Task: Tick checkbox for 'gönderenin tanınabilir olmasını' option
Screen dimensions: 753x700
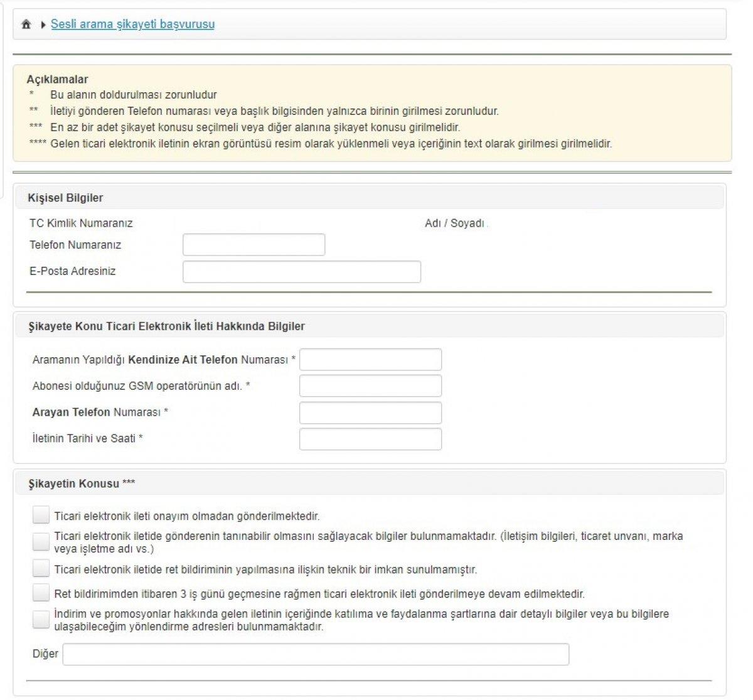Action: click(x=41, y=541)
